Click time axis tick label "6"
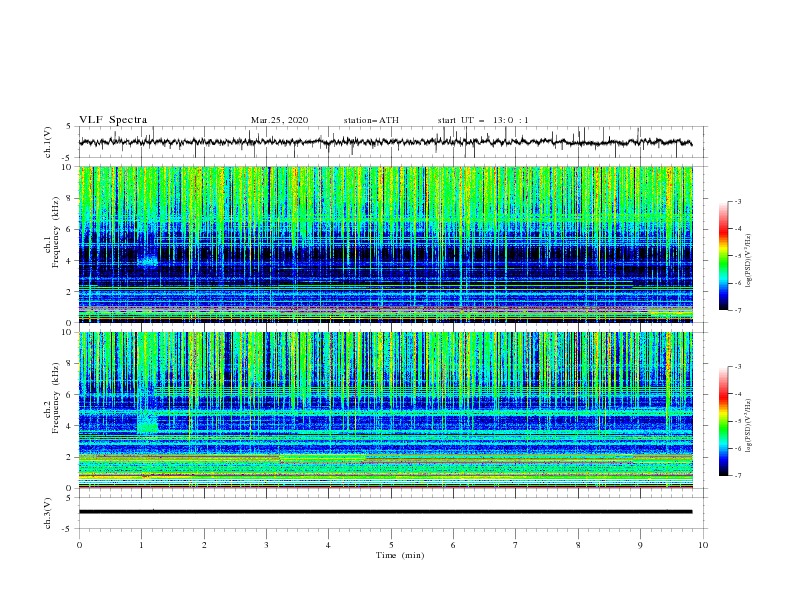Image resolution: width=792 pixels, height=612 pixels. [453, 545]
